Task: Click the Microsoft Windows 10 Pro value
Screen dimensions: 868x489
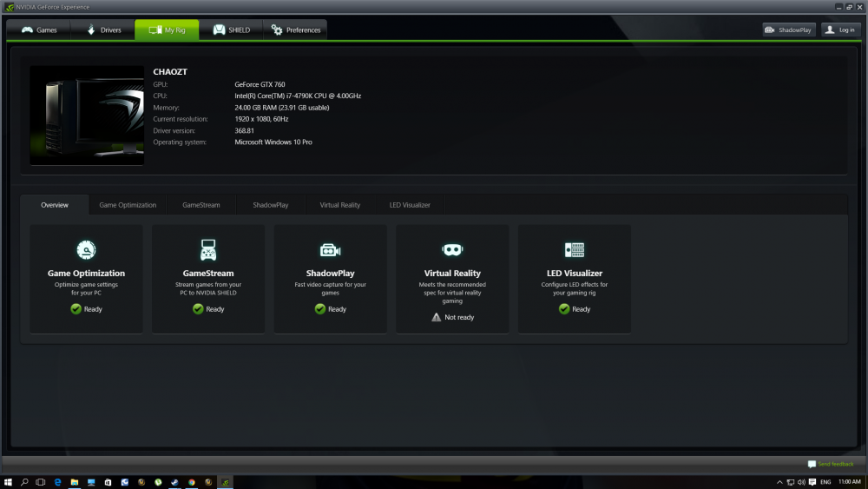Action: (273, 142)
